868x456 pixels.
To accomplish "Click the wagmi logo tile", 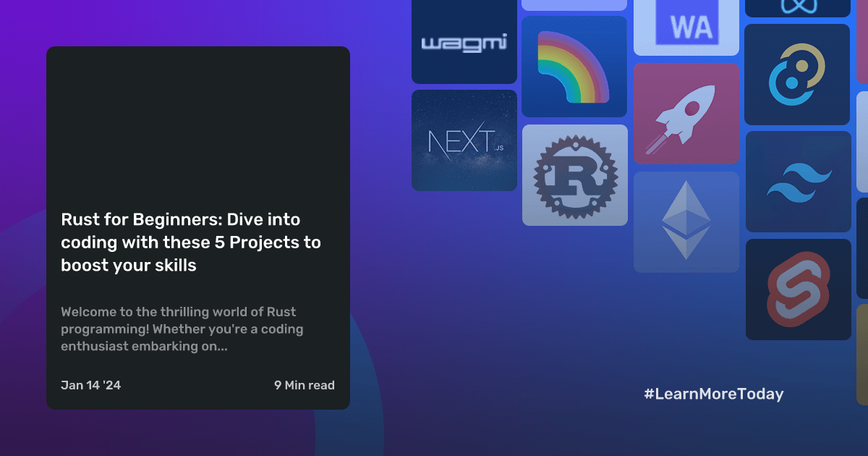I will tap(464, 42).
